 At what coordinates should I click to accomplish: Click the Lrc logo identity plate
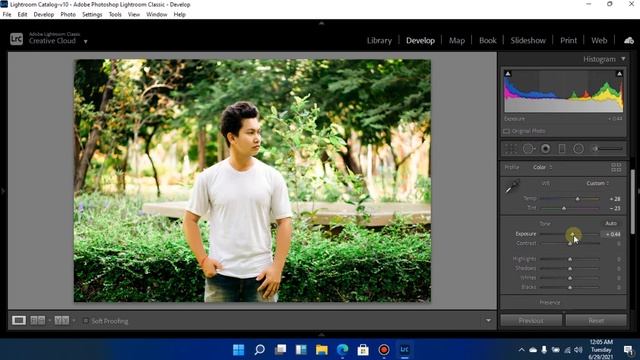(x=16, y=39)
